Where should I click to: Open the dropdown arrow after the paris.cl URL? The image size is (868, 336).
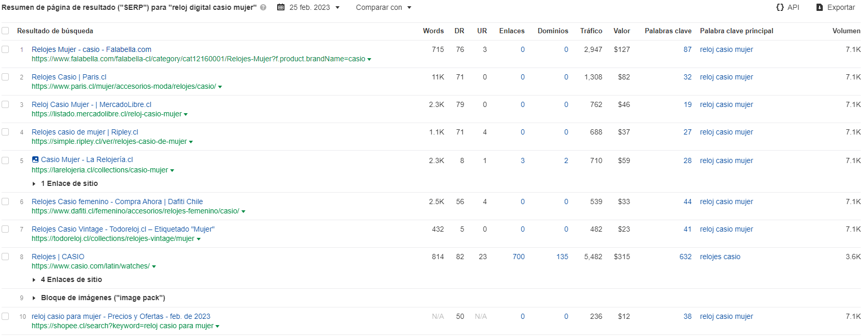point(220,87)
